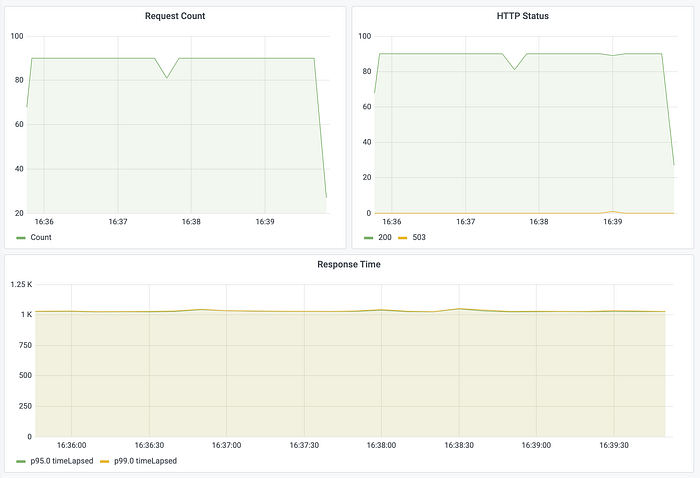Open the Response Time panel title menu
This screenshot has height=478, width=700.
click(349, 264)
